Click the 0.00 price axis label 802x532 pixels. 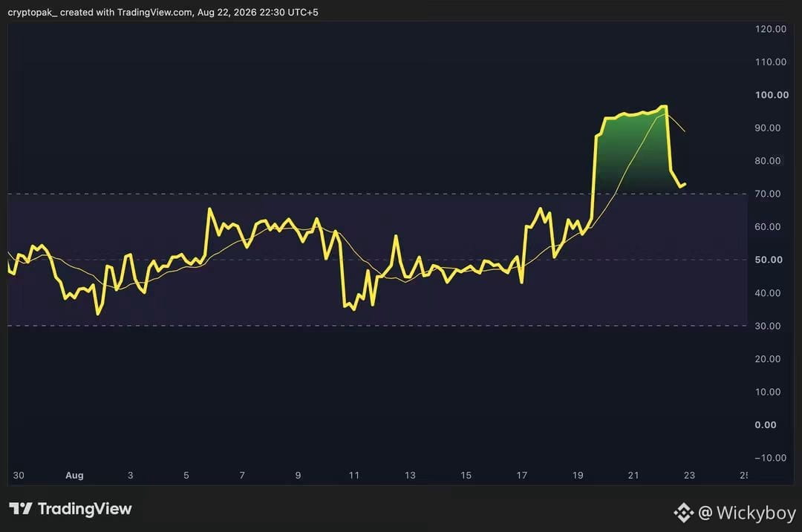point(766,424)
